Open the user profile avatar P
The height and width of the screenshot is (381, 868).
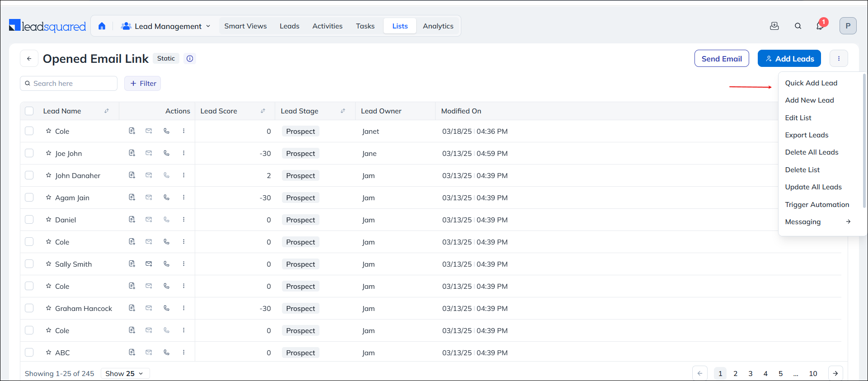click(x=848, y=26)
